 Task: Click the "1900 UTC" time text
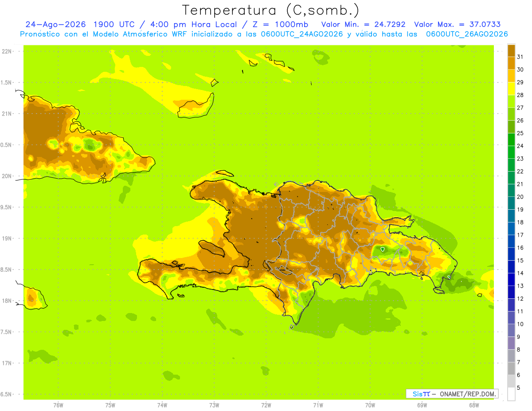(115, 24)
